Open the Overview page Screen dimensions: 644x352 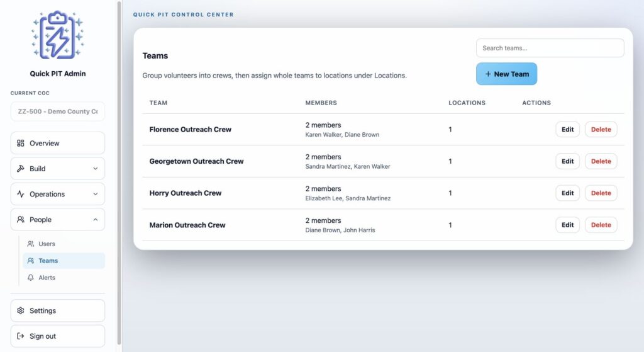click(58, 143)
